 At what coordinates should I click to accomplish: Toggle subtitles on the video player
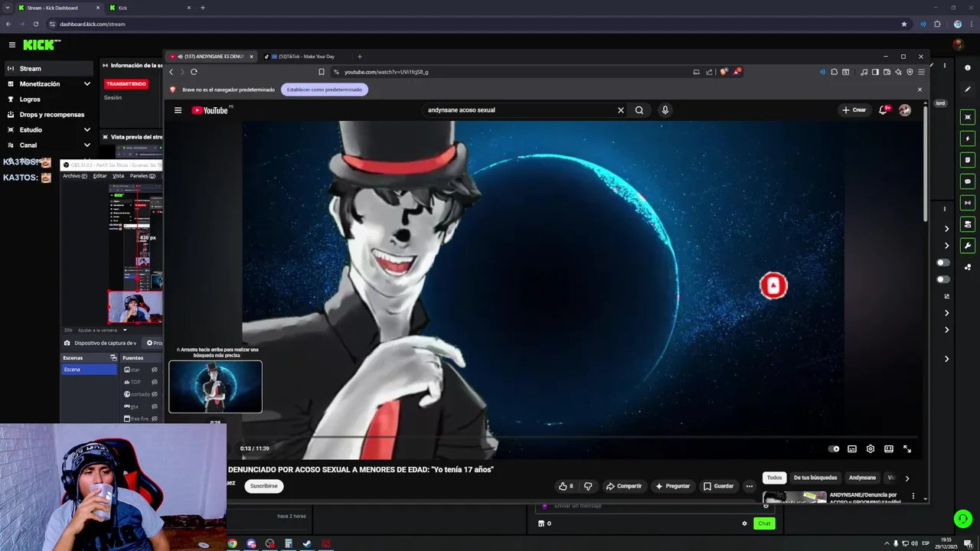point(852,449)
